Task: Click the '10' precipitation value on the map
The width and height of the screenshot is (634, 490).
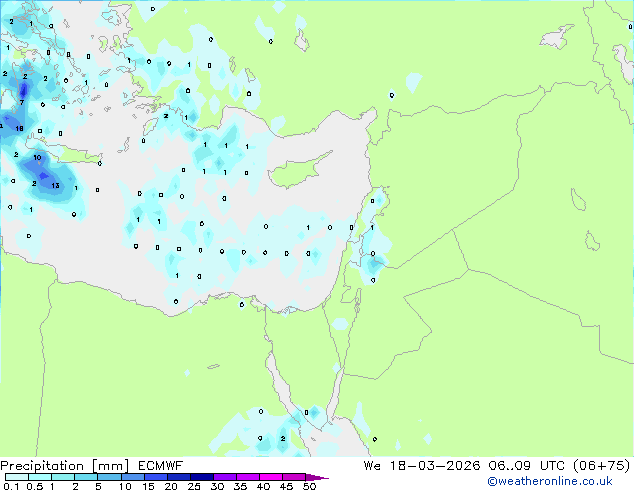Action: (37, 157)
